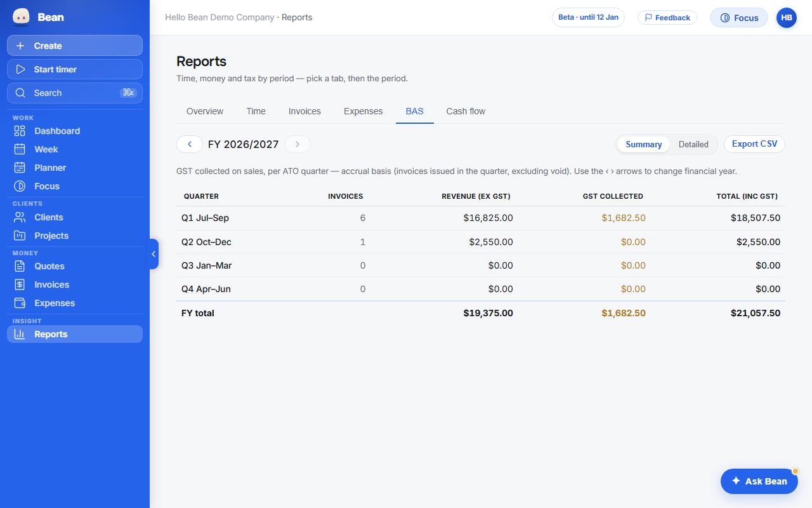This screenshot has height=508, width=812.
Task: Click the plus icon on Create
Action: 20,46
